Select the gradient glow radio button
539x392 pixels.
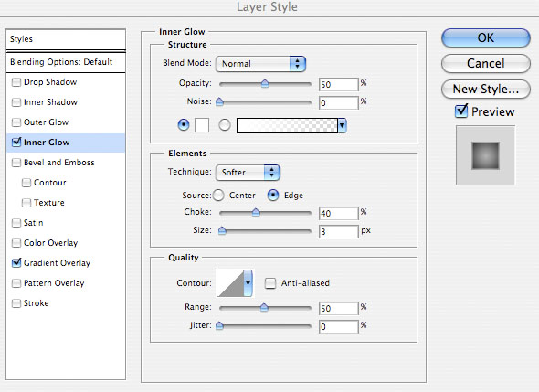coord(225,125)
